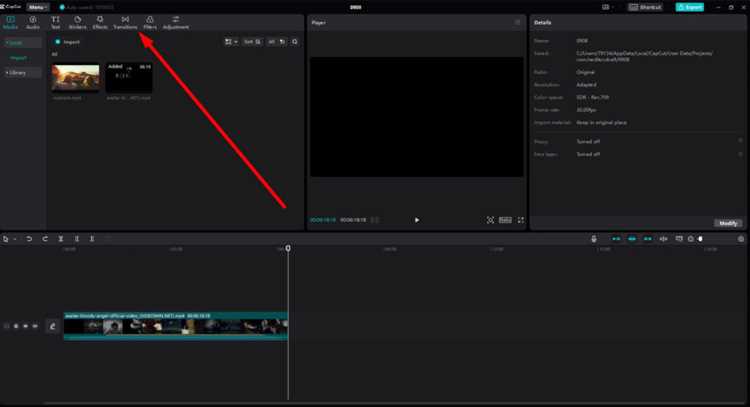Open the Shortcut button
Screen dimensions: 750x407
(x=645, y=7)
